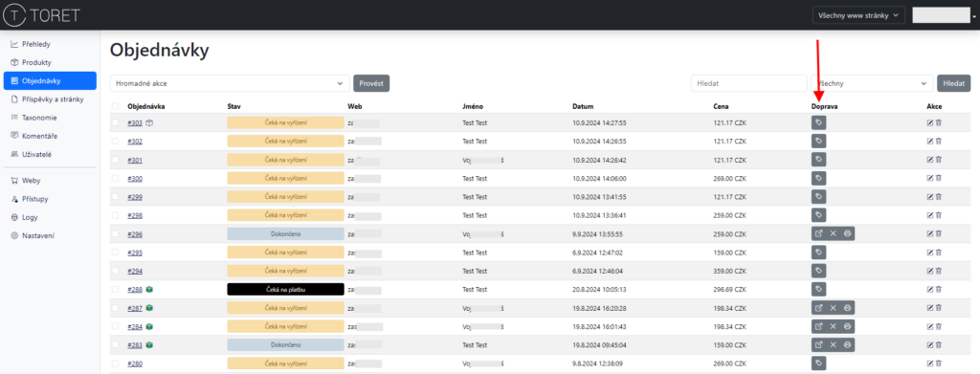Click the shipping tag icon for order #280
Screen dimensions: 980x374
click(x=818, y=363)
